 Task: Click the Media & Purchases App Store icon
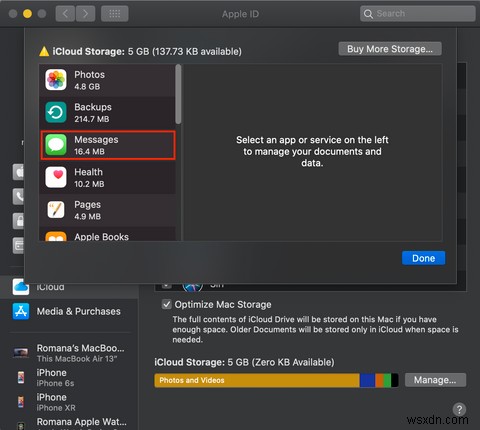click(21, 311)
